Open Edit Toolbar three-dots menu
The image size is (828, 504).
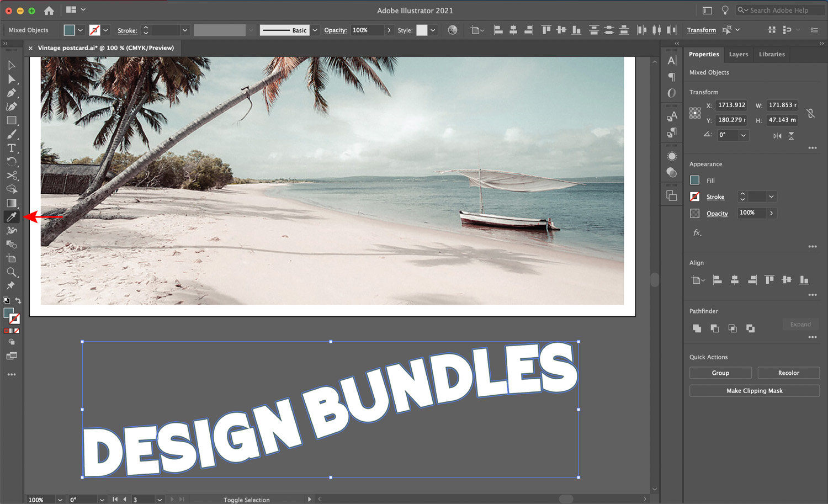12,374
